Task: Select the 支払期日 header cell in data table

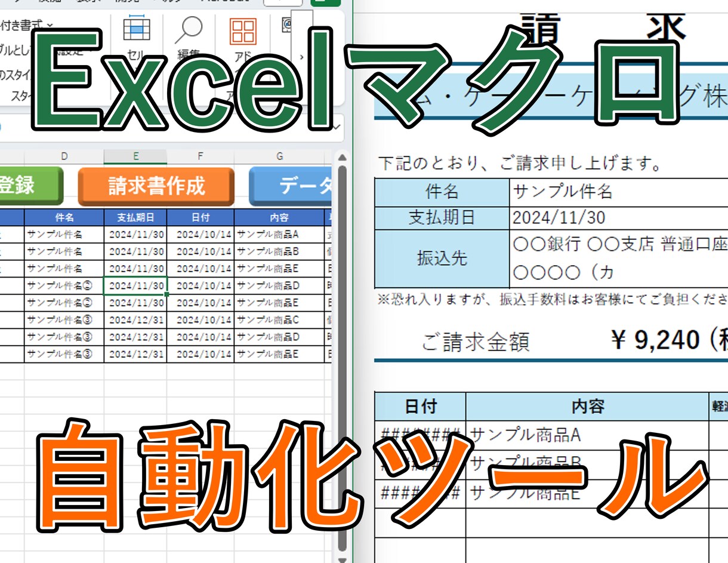Action: point(135,217)
